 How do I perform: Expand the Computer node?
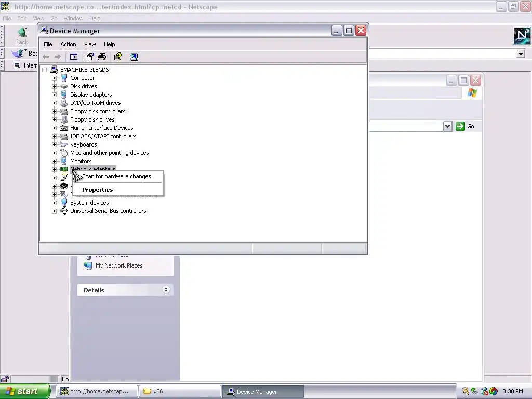click(x=54, y=78)
